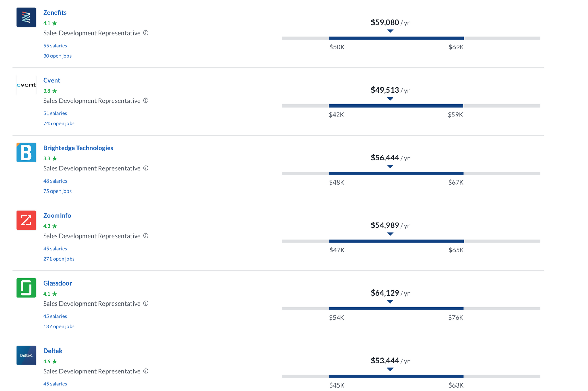Viewport: 588px width, 391px height.
Task: Show info icon beside Zenefits job title
Action: [x=146, y=33]
